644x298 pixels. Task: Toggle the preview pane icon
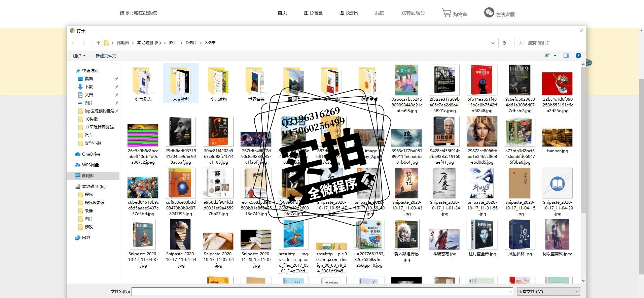[x=566, y=56]
